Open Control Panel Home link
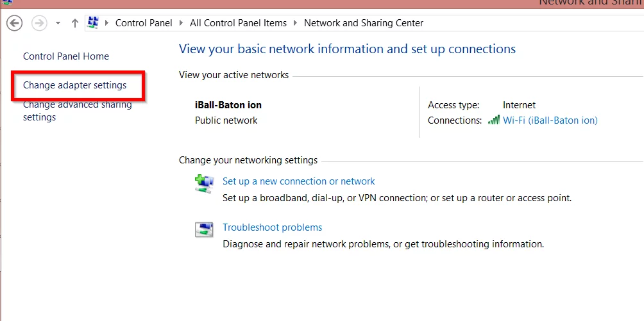The height and width of the screenshot is (321, 644). pyautogui.click(x=65, y=56)
